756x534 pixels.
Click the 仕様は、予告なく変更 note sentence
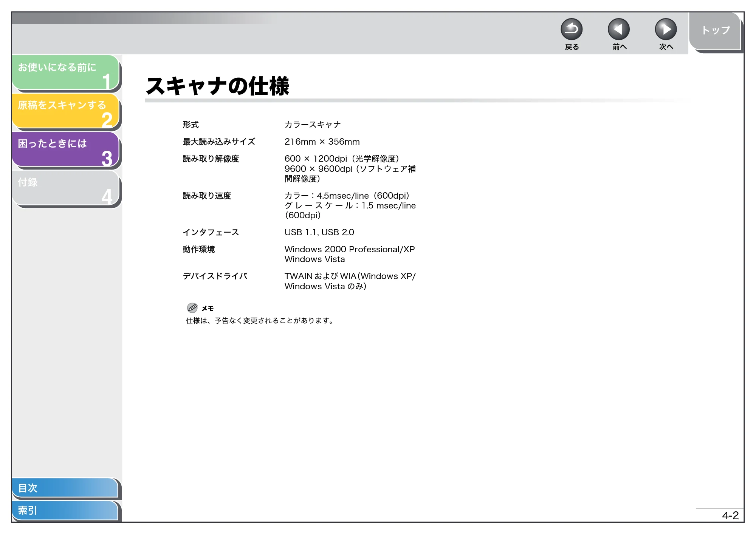coord(259,321)
